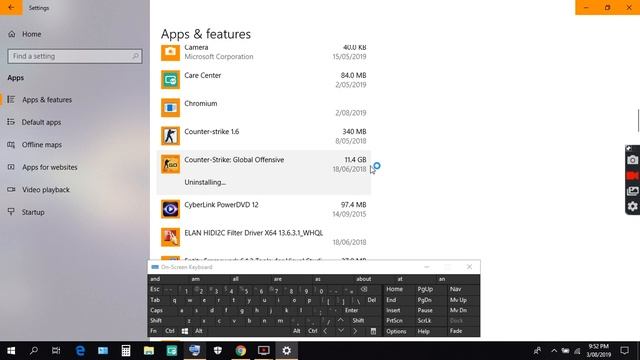Click the 11.4 GB size value

pyautogui.click(x=355, y=160)
